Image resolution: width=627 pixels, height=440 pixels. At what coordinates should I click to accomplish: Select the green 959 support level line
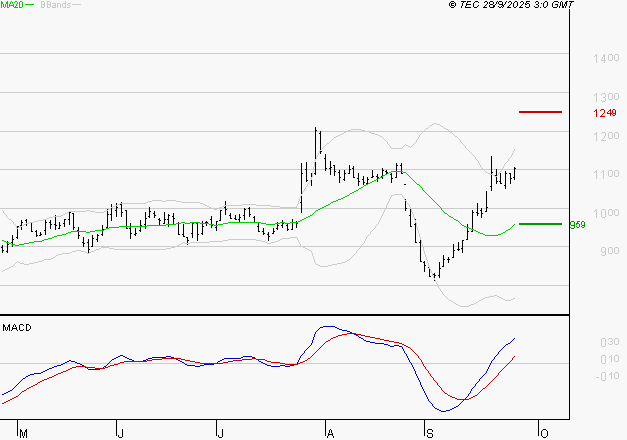click(x=540, y=224)
